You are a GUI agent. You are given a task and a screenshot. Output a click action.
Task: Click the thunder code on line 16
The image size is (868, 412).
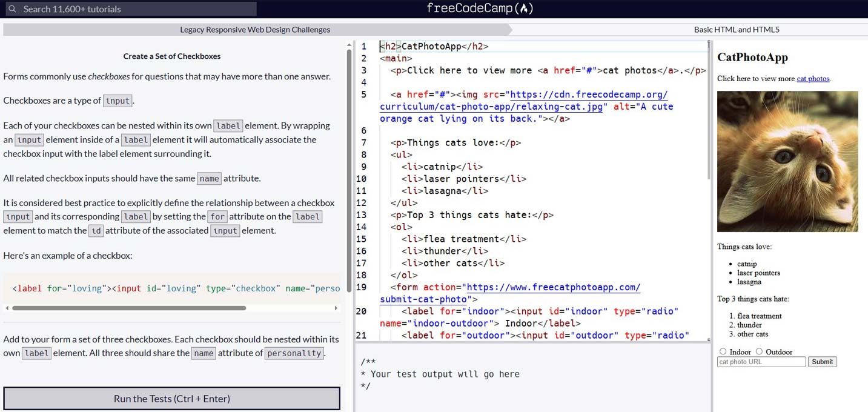[445, 251]
